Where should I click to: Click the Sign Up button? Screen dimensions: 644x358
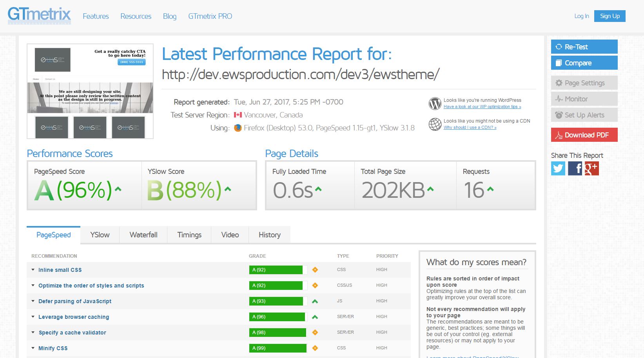610,16
